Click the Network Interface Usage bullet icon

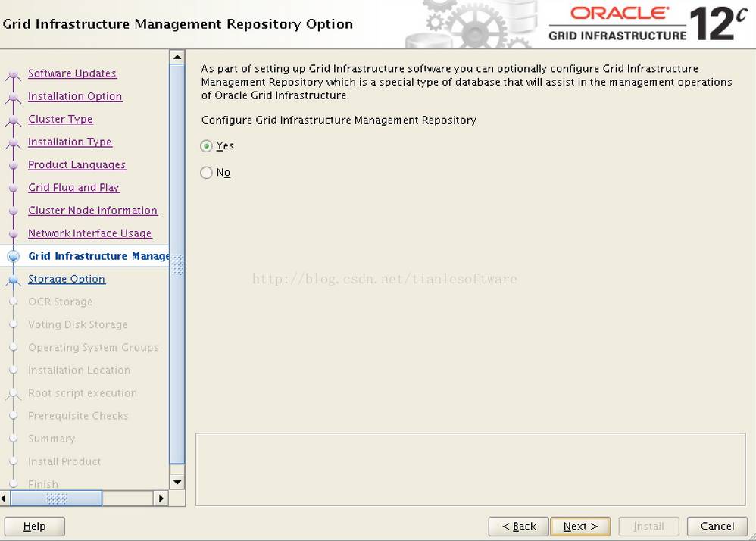point(14,233)
